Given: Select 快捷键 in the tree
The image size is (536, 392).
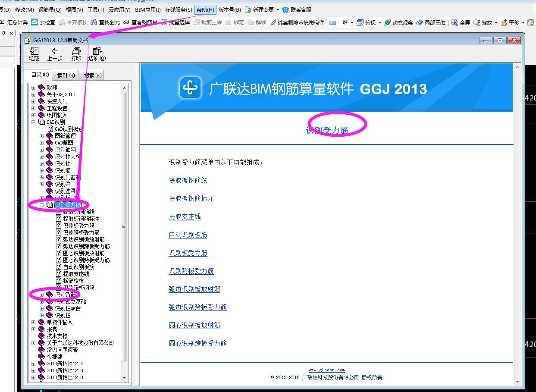Looking at the screenshot, I should [54, 357].
